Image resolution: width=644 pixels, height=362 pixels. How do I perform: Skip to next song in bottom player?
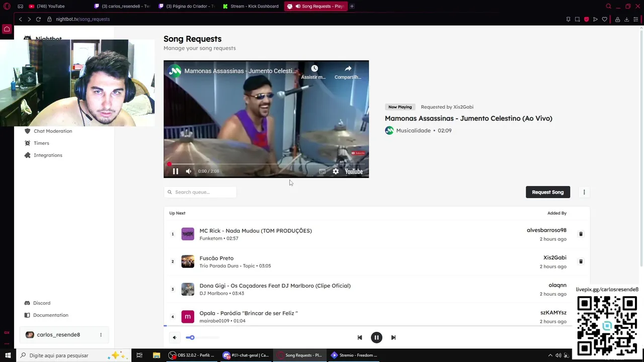(393, 338)
